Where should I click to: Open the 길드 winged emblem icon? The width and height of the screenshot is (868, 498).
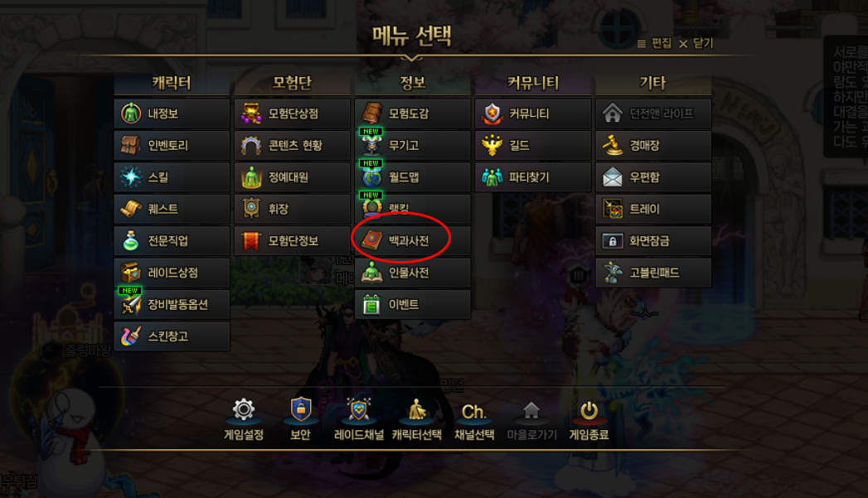492,145
